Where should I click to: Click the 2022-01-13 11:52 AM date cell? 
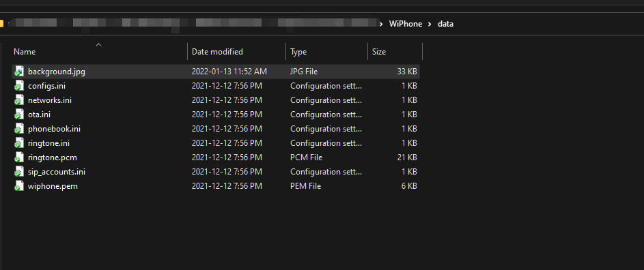(229, 72)
